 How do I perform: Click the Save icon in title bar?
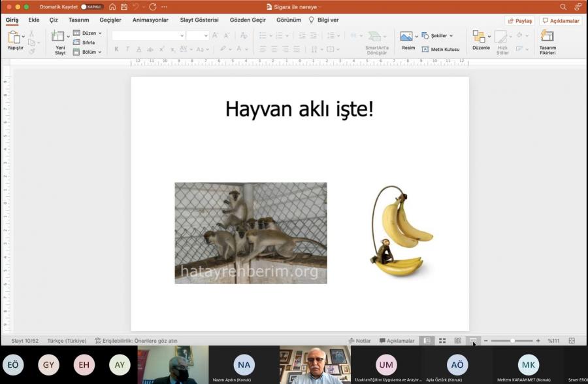click(x=124, y=7)
